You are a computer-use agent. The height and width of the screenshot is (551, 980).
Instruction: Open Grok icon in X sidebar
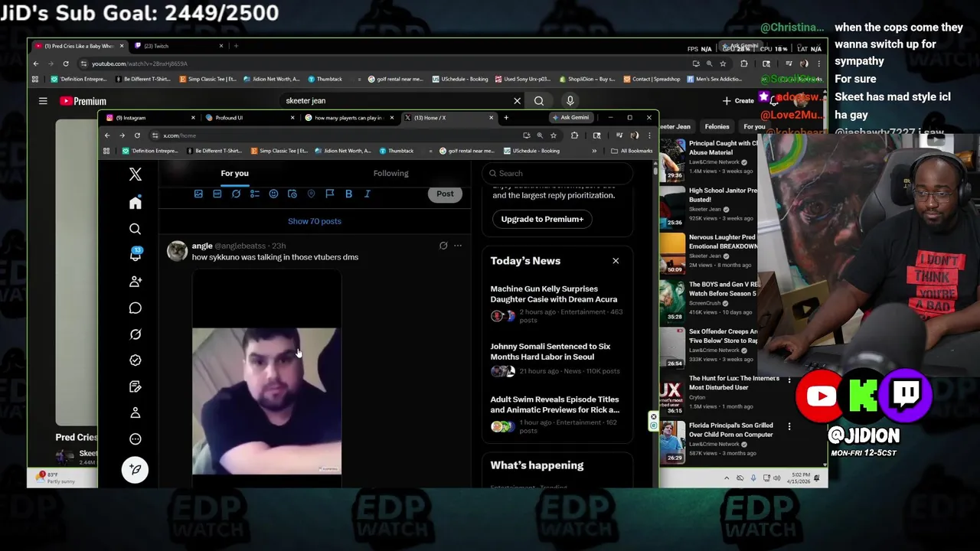pyautogui.click(x=136, y=334)
